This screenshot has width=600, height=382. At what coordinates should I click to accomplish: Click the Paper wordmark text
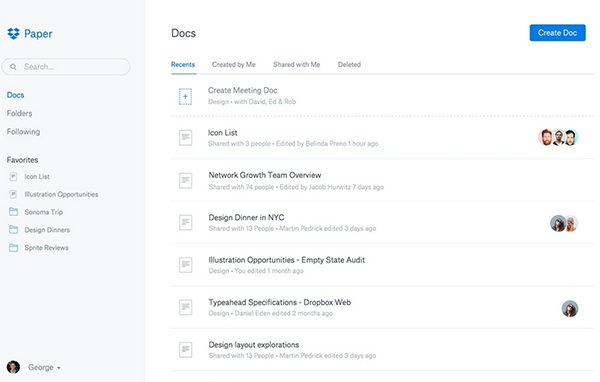[38, 34]
